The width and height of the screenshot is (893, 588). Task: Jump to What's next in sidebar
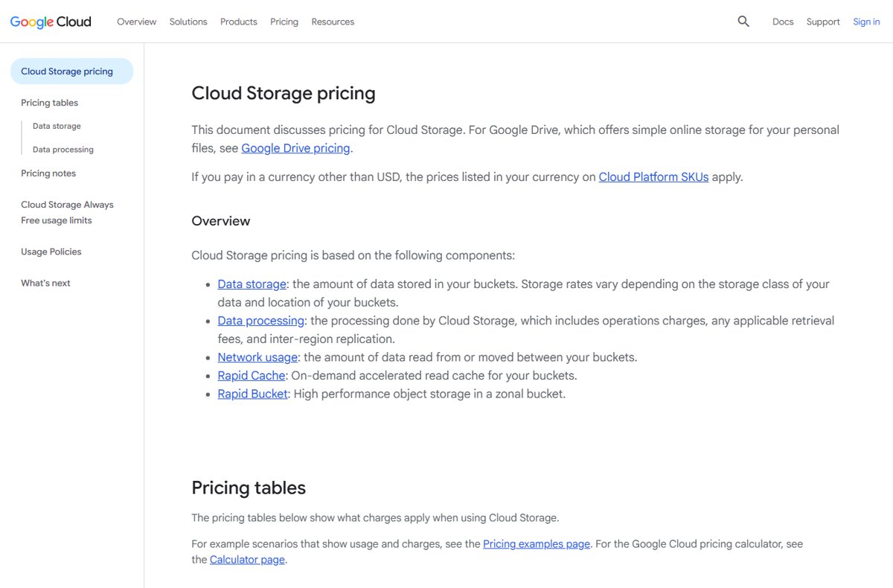[x=45, y=283]
